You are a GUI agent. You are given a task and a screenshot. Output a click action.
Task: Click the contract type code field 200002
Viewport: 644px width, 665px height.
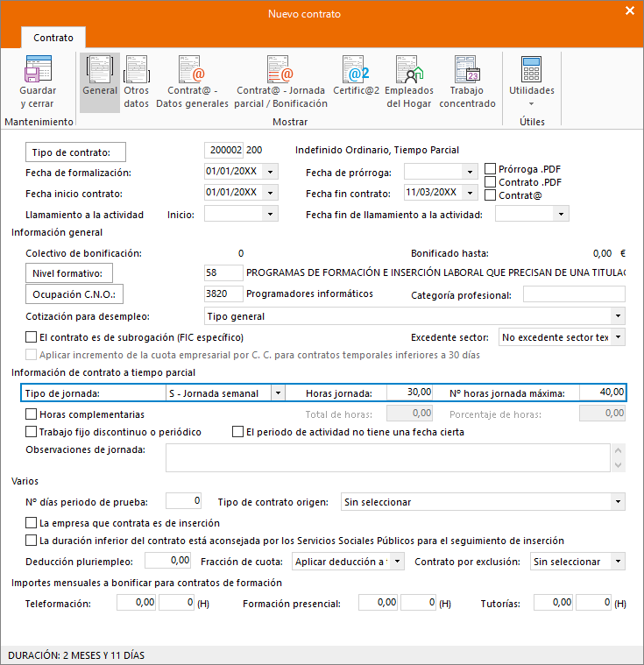[224, 150]
